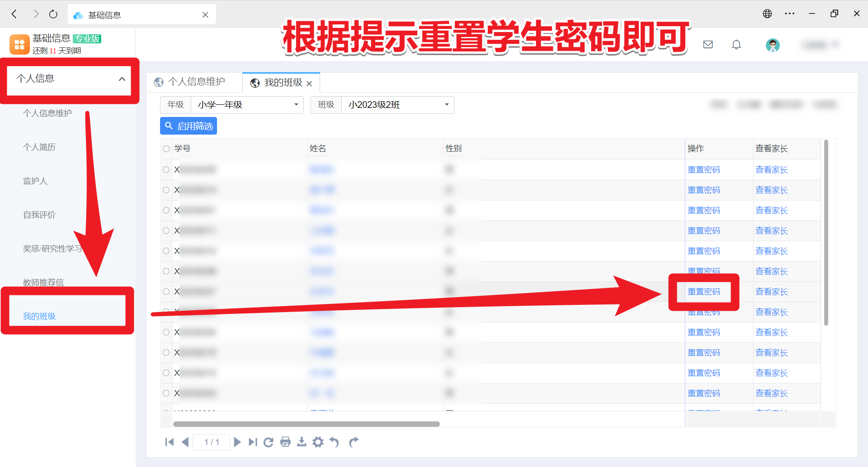Image resolution: width=868 pixels, height=467 pixels.
Task: Open the notification bell icon
Action: pos(736,45)
